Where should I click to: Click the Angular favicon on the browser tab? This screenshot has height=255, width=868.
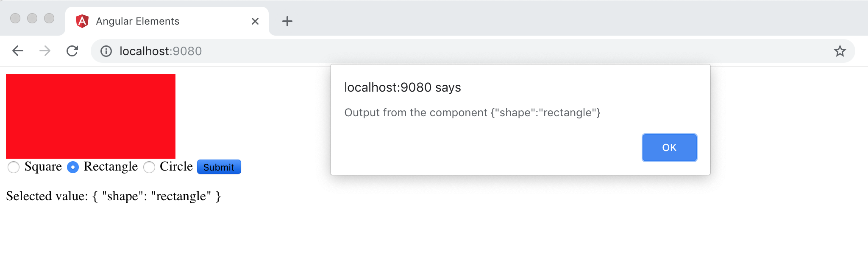pos(82,20)
